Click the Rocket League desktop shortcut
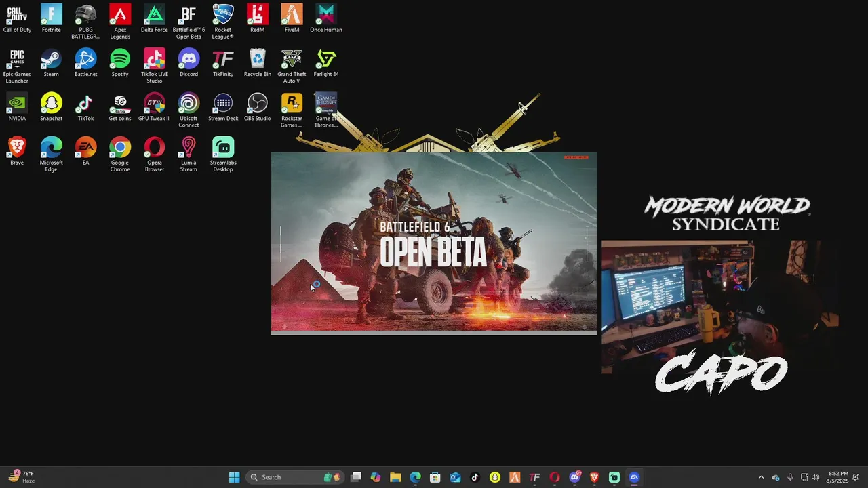868x488 pixels. click(222, 22)
